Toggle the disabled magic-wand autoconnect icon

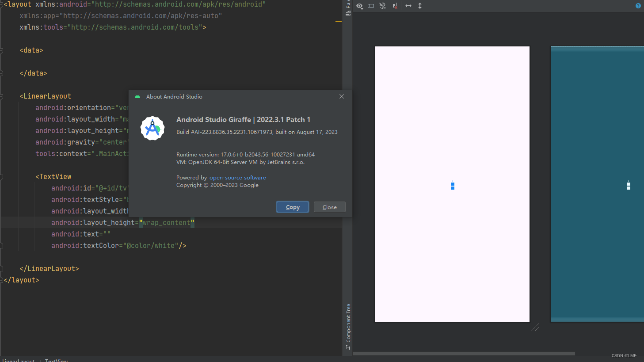(x=382, y=6)
